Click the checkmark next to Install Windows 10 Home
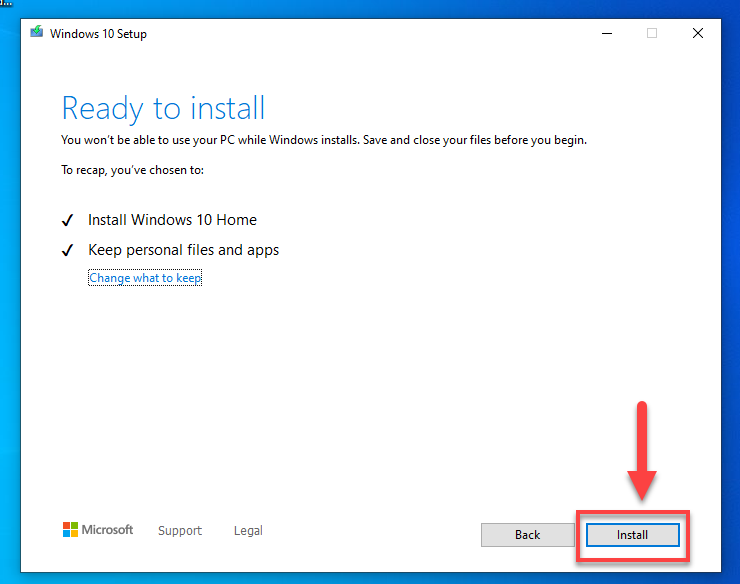 coord(67,220)
